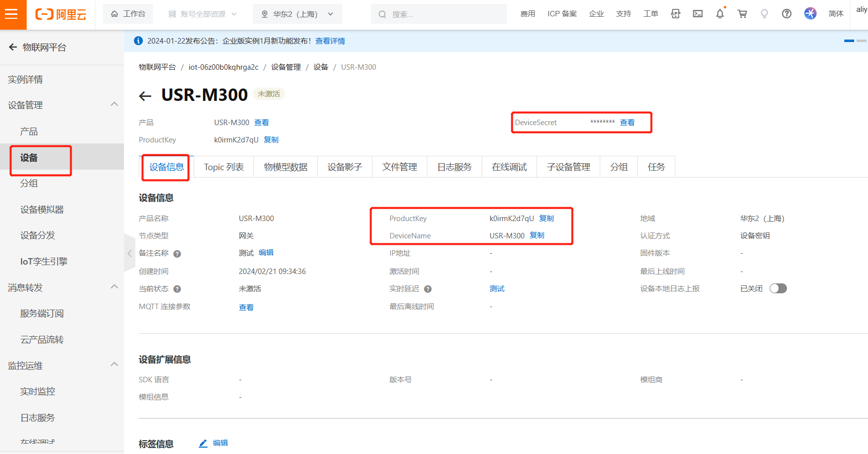868x454 pixels.
Task: Click the help icon next to 备注名称
Action: pyautogui.click(x=177, y=254)
